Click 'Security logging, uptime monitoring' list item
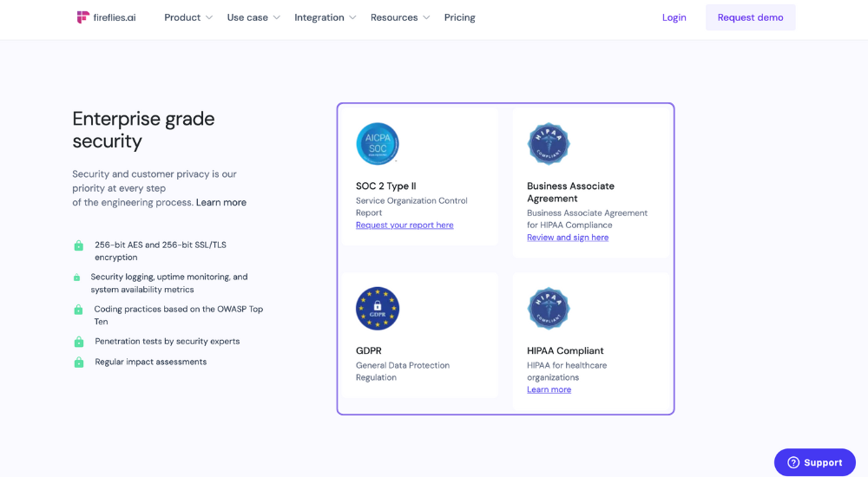This screenshot has width=868, height=477. coord(169,284)
